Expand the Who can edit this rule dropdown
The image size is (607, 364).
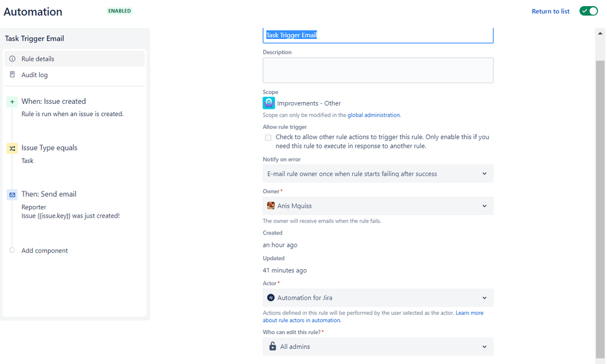tap(378, 346)
